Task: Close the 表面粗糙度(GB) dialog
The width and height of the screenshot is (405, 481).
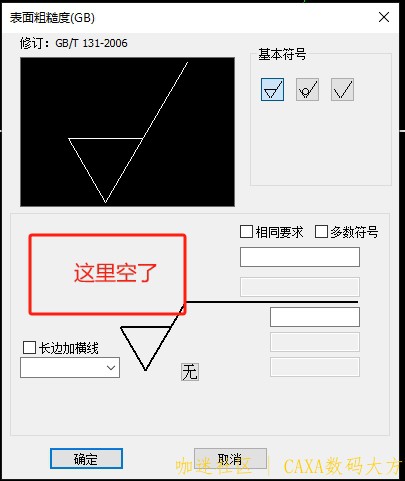Action: pos(384,17)
